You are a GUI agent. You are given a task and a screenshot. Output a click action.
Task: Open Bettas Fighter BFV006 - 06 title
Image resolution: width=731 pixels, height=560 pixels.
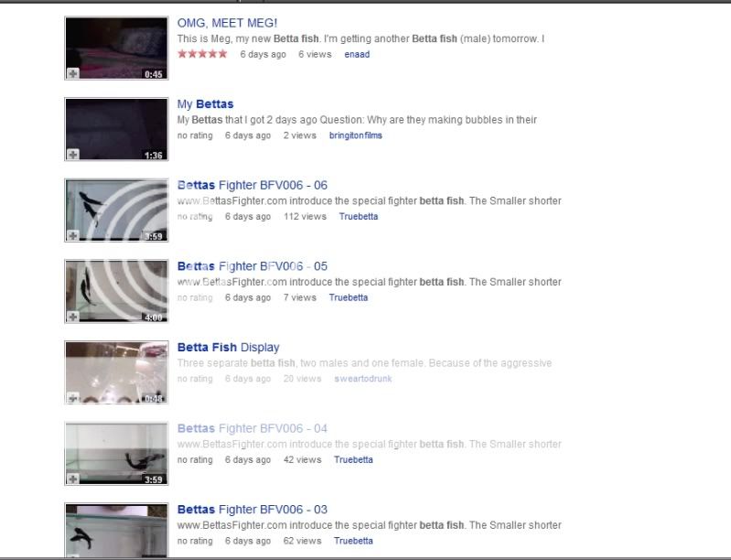(x=253, y=185)
